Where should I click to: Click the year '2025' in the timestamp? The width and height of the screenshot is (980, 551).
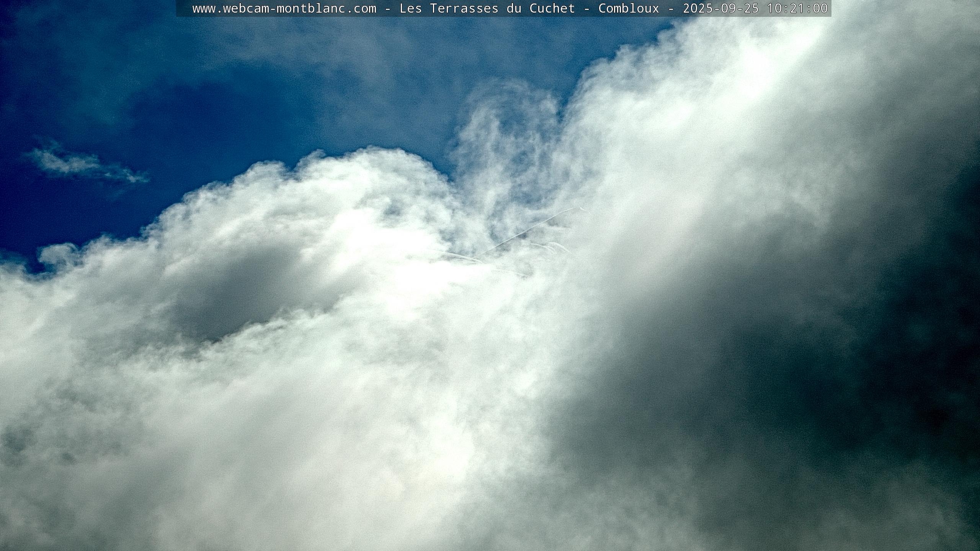click(698, 8)
